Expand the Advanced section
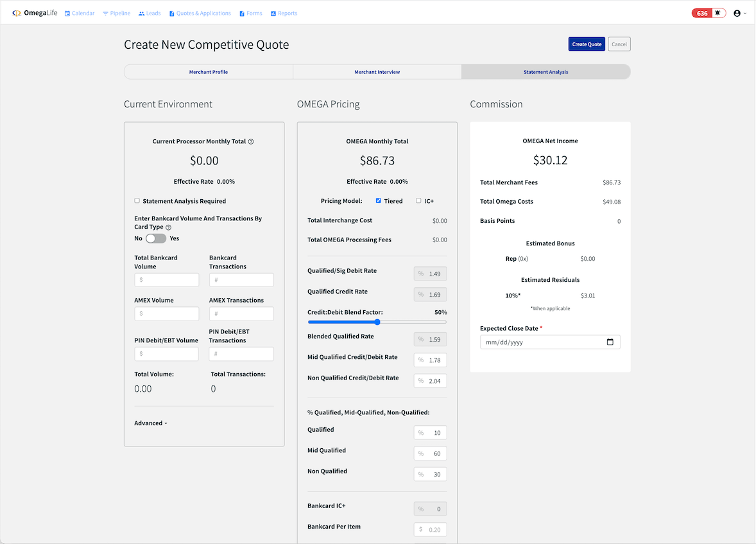The height and width of the screenshot is (544, 756). 150,423
